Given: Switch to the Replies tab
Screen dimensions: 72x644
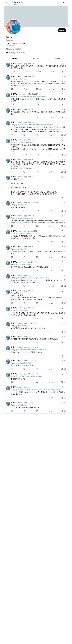Looking at the screenshot, I should coord(36,58).
